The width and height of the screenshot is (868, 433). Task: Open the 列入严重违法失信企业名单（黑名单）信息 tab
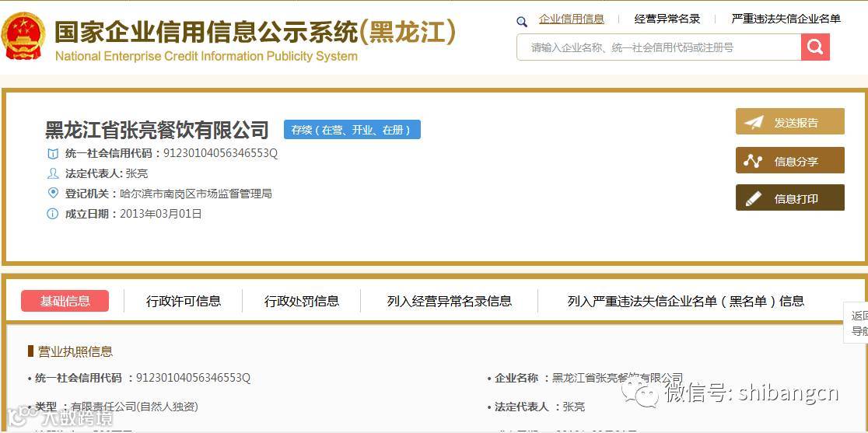[686, 302]
